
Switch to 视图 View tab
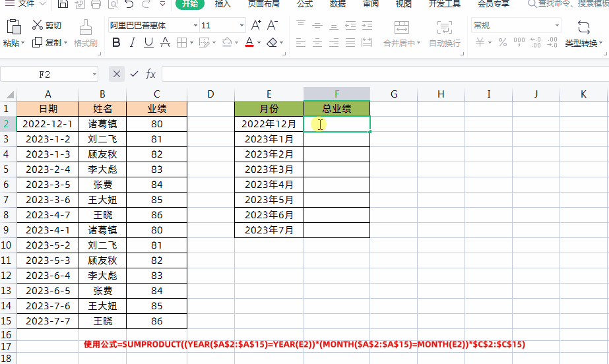[404, 4]
